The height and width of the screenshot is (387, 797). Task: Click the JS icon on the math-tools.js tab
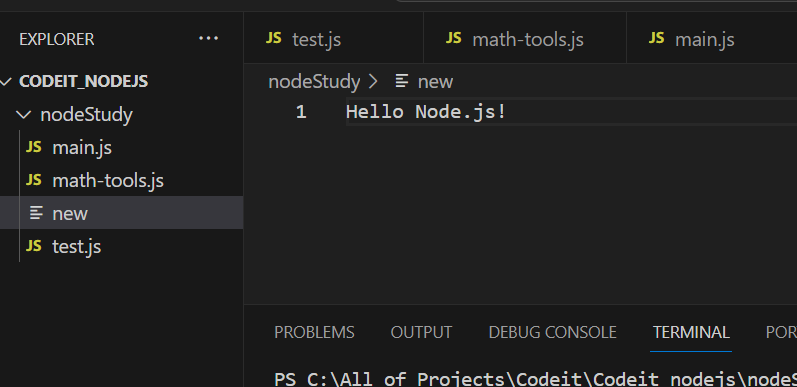(x=453, y=38)
